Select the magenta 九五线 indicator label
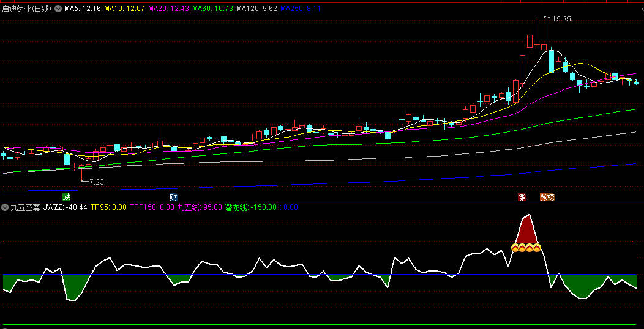 point(200,207)
